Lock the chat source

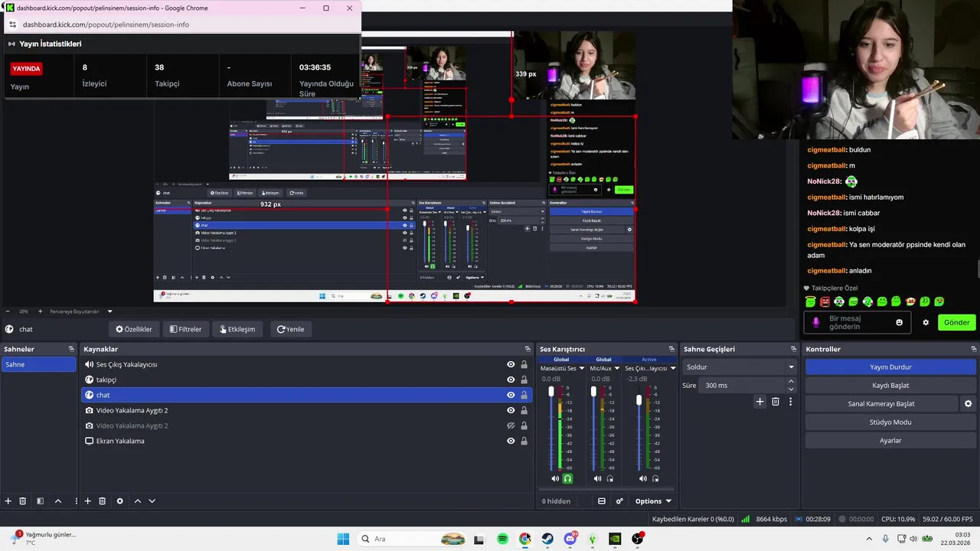tap(524, 395)
